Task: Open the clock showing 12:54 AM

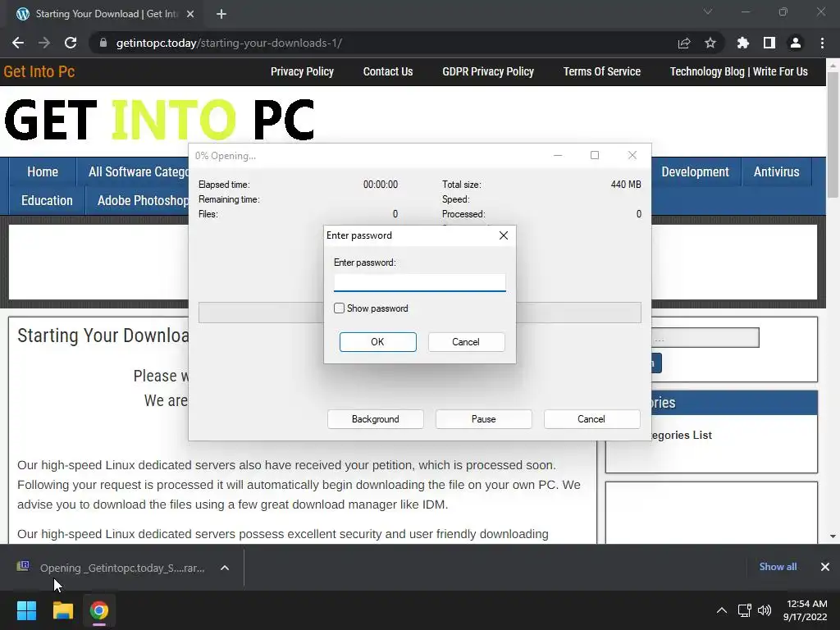Action: coord(806,610)
